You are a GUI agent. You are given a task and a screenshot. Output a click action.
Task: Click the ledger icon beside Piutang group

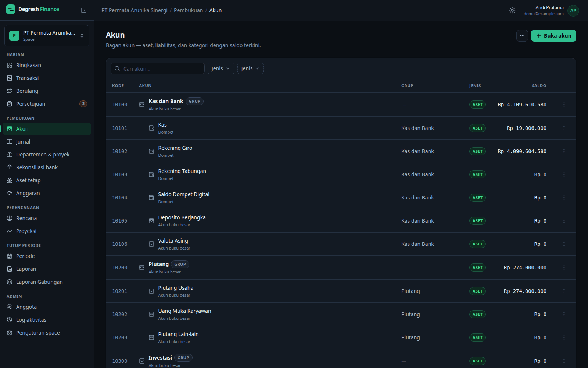(142, 268)
